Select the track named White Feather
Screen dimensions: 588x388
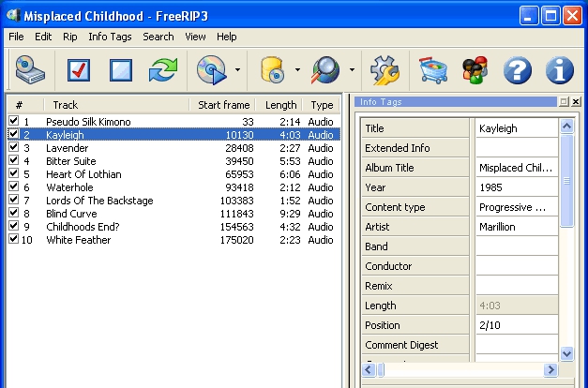tap(79, 240)
